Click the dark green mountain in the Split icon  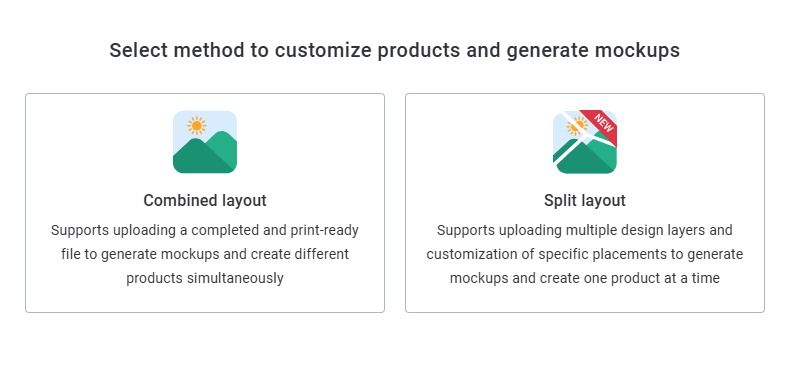coord(580,162)
